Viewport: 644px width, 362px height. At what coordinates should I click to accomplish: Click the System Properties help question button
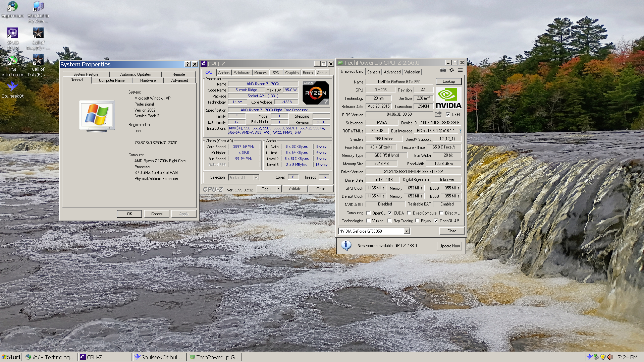pyautogui.click(x=187, y=64)
